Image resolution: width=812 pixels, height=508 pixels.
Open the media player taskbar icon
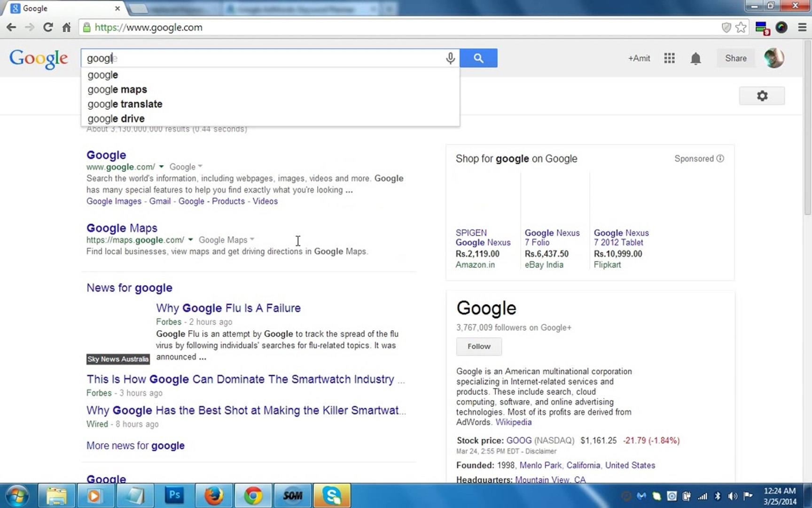(x=95, y=495)
